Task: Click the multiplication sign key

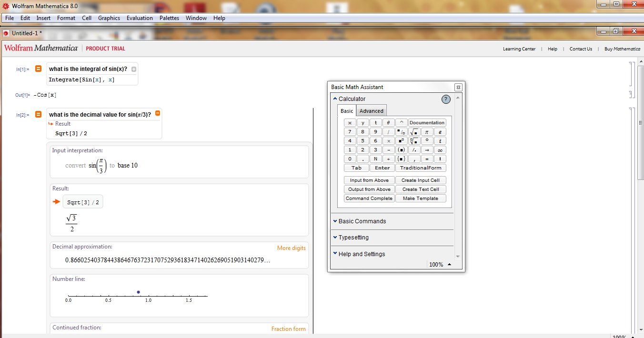Action: 388,141
